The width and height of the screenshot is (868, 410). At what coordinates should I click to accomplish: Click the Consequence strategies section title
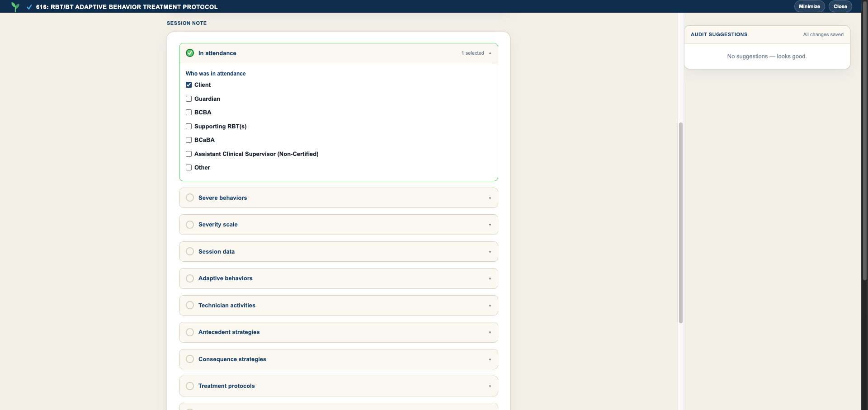[232, 359]
